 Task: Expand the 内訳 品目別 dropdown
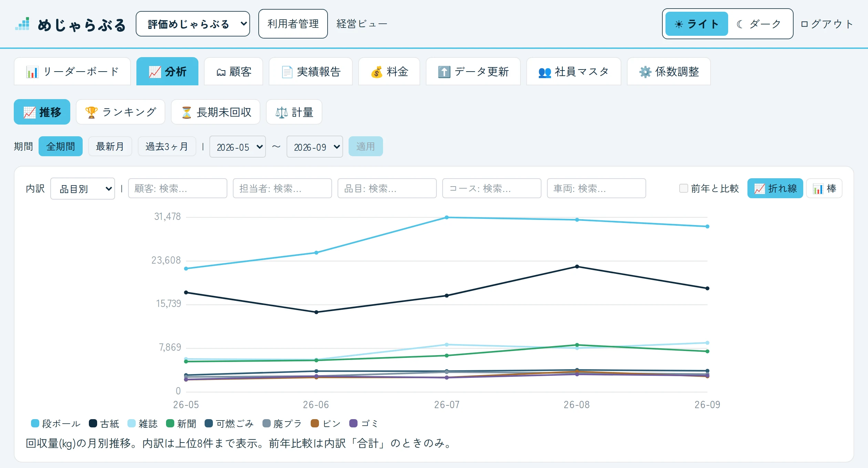(x=83, y=189)
